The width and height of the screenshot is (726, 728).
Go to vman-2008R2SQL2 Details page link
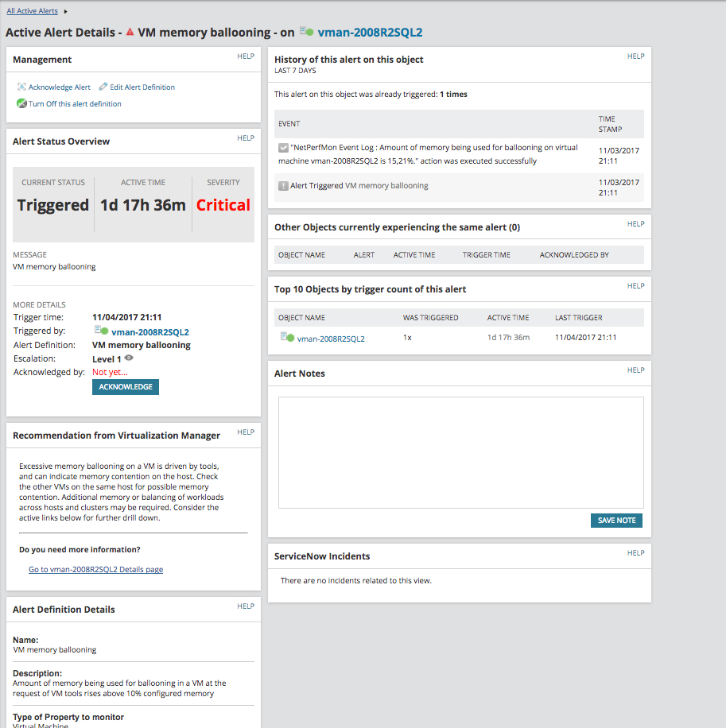95,569
